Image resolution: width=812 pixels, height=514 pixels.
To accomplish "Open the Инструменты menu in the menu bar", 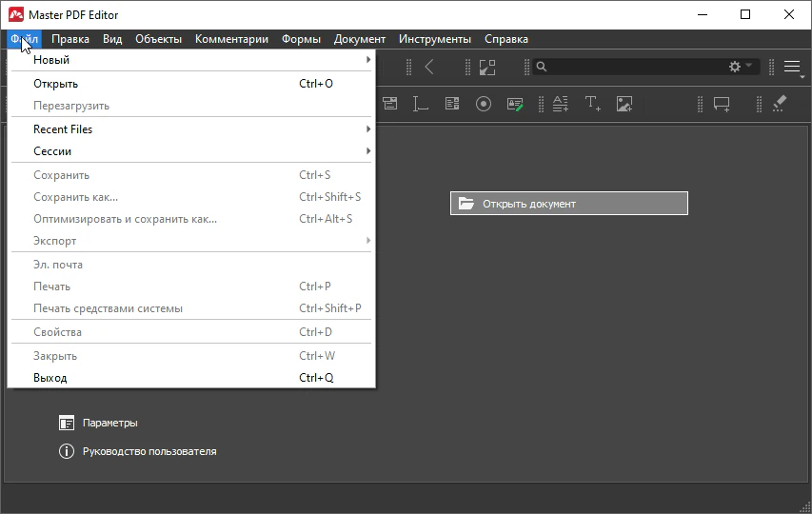I will coord(434,39).
